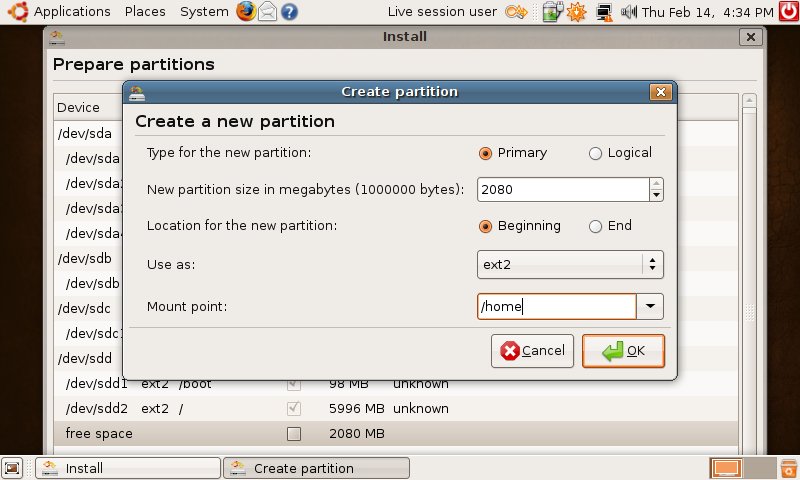The width and height of the screenshot is (800, 480).
Task: Close the Create partition dialog
Action: [x=661, y=92]
